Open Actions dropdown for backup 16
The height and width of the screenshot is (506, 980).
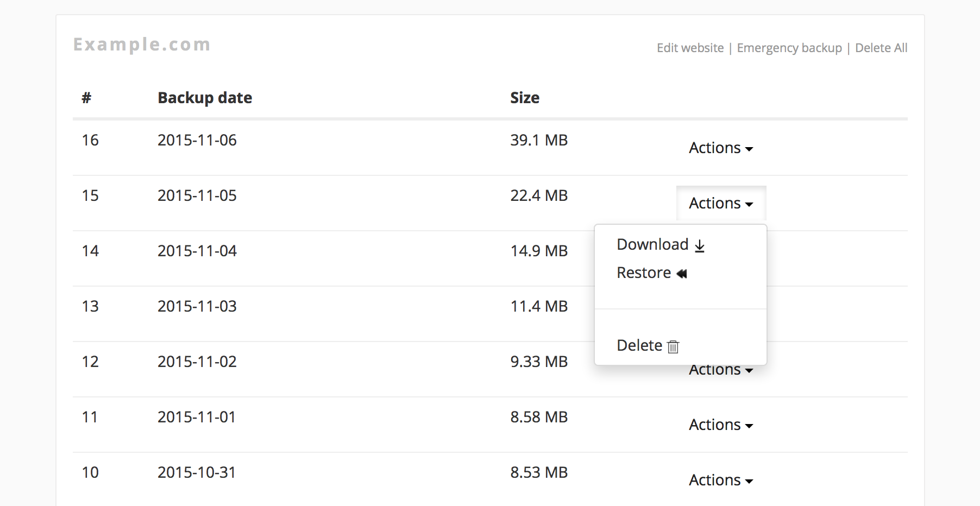[x=720, y=148]
